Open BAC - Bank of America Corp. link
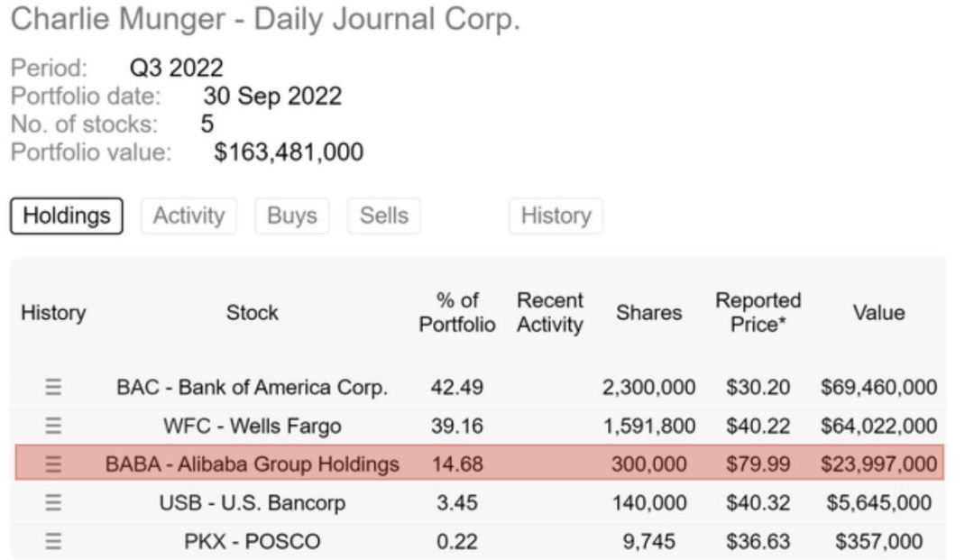 [252, 388]
